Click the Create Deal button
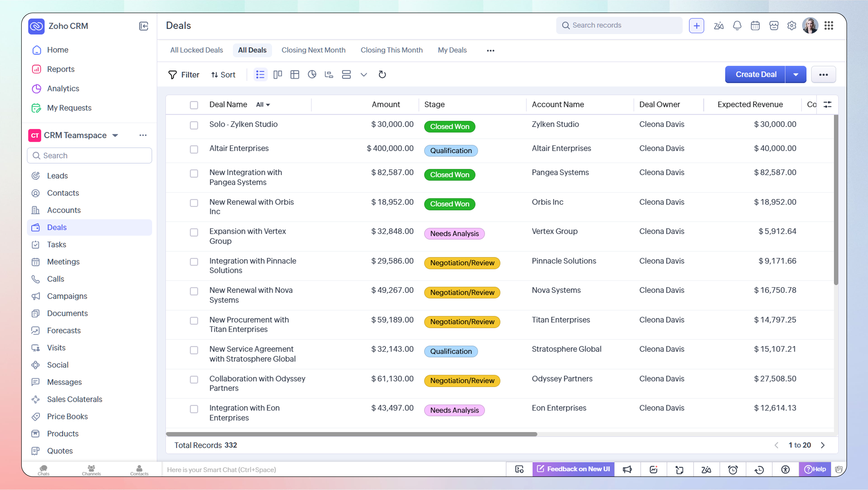868x490 pixels. pos(755,75)
